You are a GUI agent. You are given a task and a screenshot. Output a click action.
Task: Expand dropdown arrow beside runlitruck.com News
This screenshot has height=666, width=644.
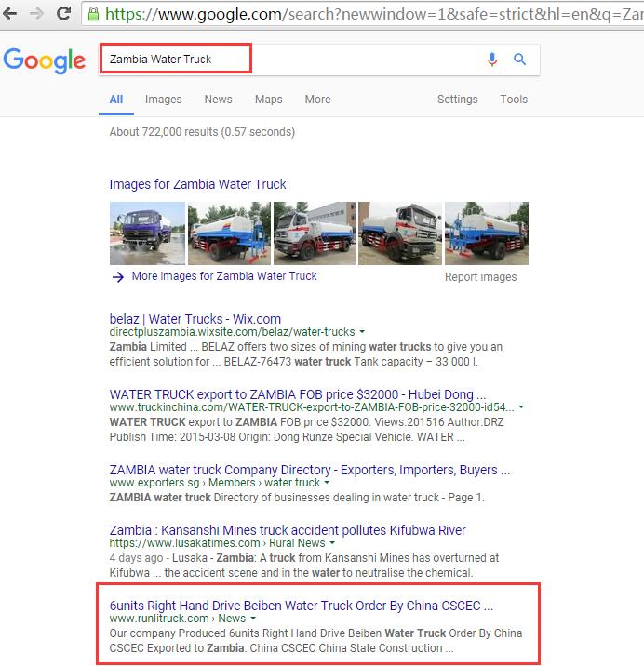253,619
